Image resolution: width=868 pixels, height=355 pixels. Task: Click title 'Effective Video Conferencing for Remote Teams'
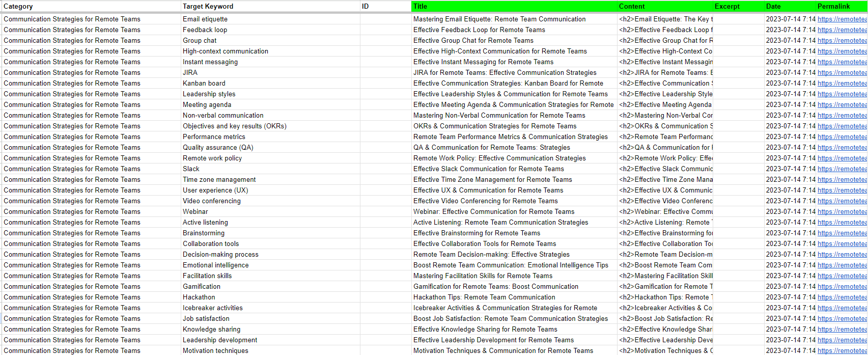pos(485,201)
